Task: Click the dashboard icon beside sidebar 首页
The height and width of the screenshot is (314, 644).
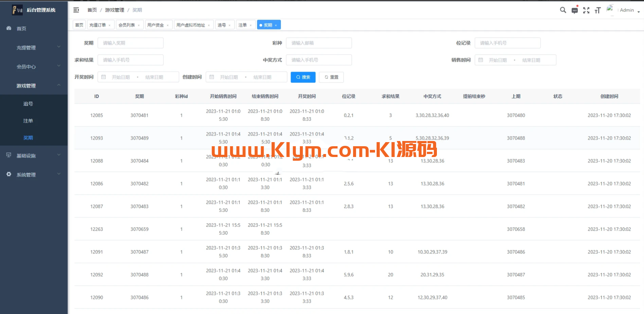Action: coord(9,28)
